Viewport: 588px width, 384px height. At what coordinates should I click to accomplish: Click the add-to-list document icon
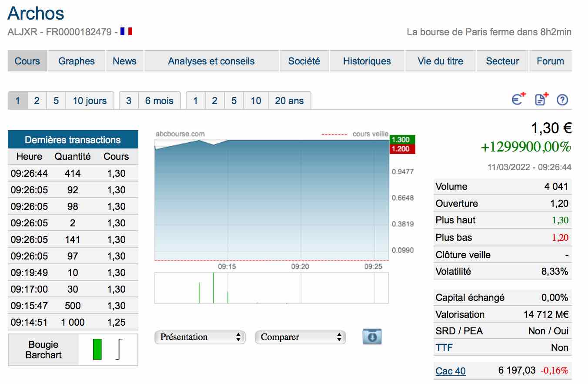coord(541,99)
